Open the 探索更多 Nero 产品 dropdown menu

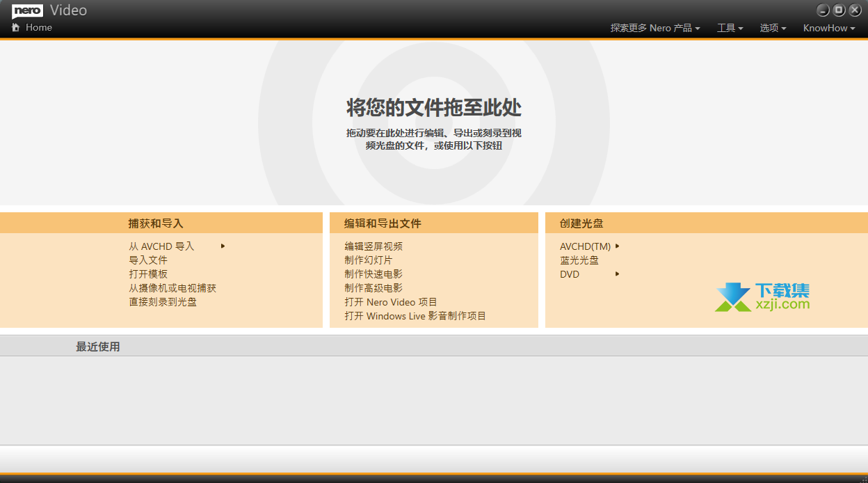point(654,28)
